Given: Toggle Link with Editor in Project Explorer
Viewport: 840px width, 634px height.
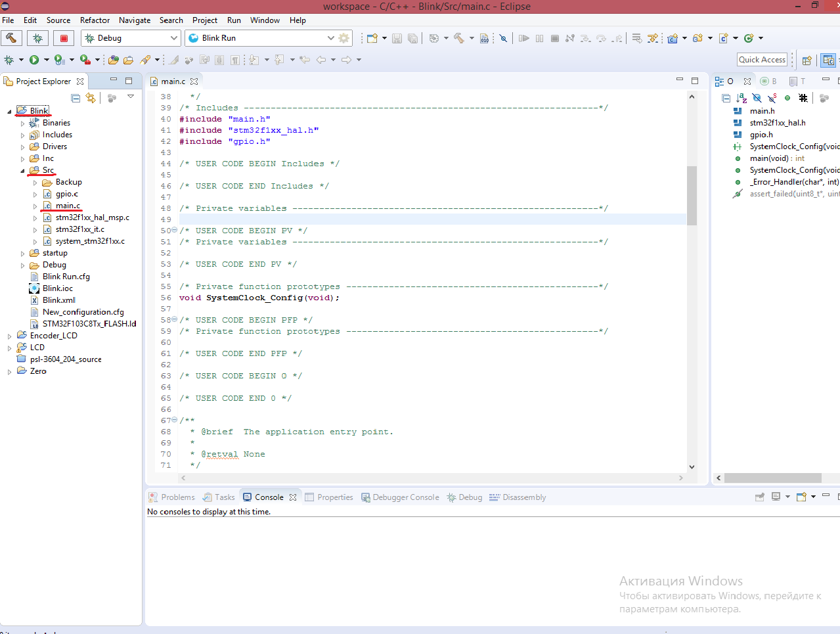Looking at the screenshot, I should (x=91, y=98).
